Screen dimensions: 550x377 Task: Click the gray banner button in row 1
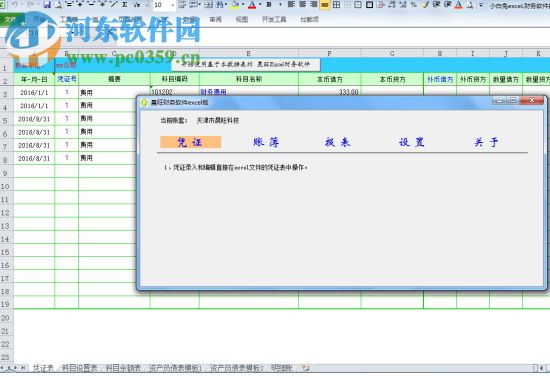(x=246, y=65)
